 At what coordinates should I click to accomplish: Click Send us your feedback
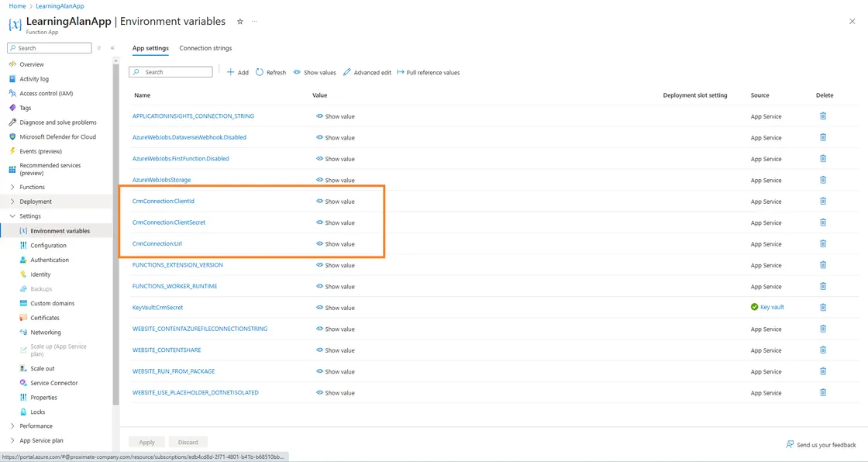click(x=821, y=445)
